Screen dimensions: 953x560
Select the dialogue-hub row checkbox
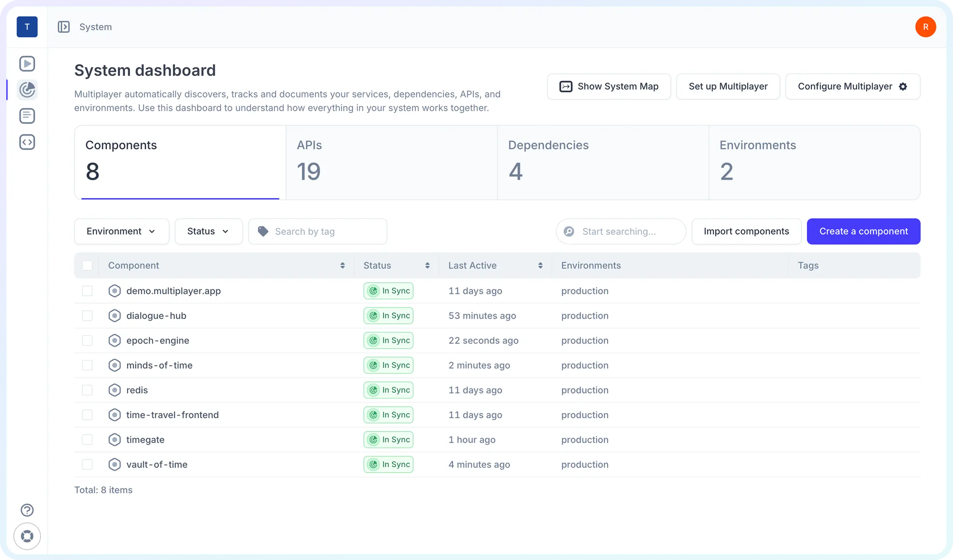pyautogui.click(x=87, y=316)
